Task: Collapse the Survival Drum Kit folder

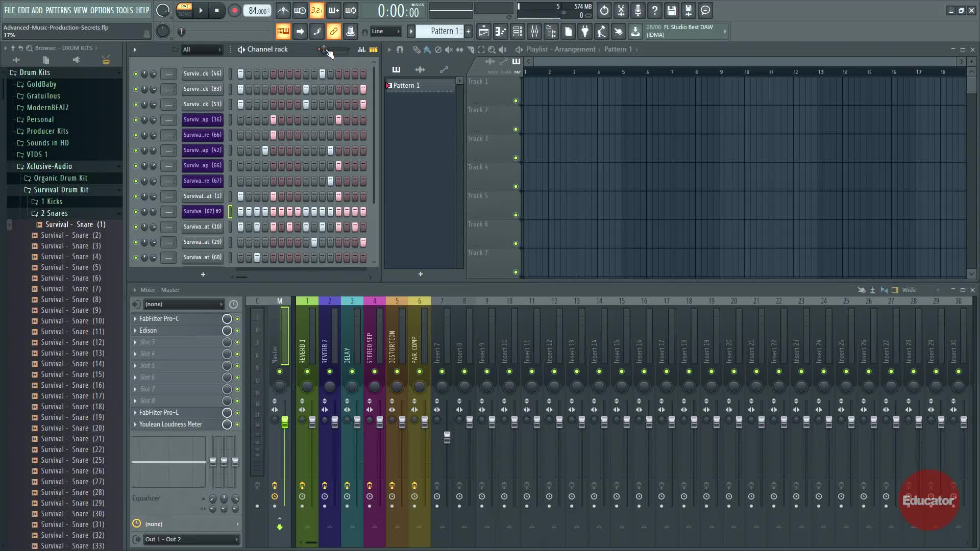Action: tap(61, 190)
